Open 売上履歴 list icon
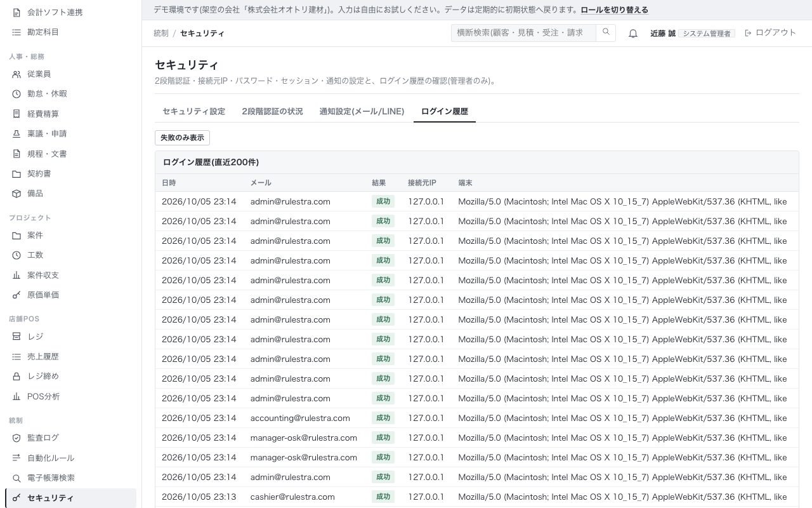The width and height of the screenshot is (812, 508). tap(16, 357)
